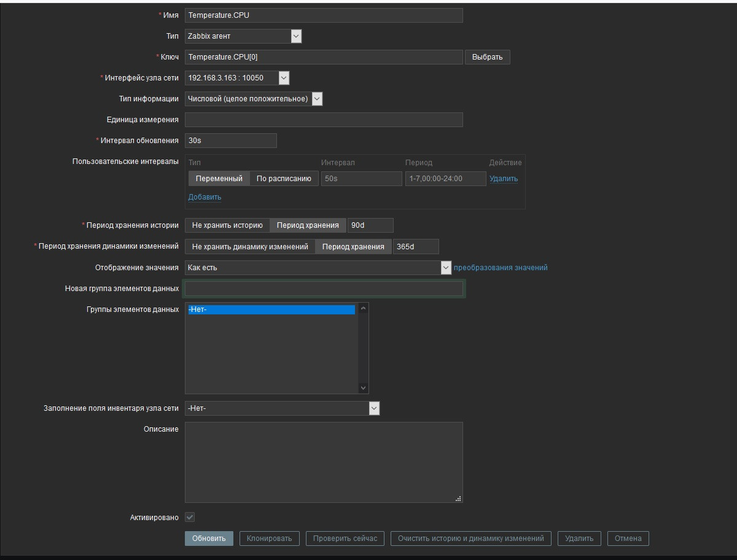The height and width of the screenshot is (560, 737).
Task: Click the scroll-down arrow in groups list
Action: [x=363, y=387]
